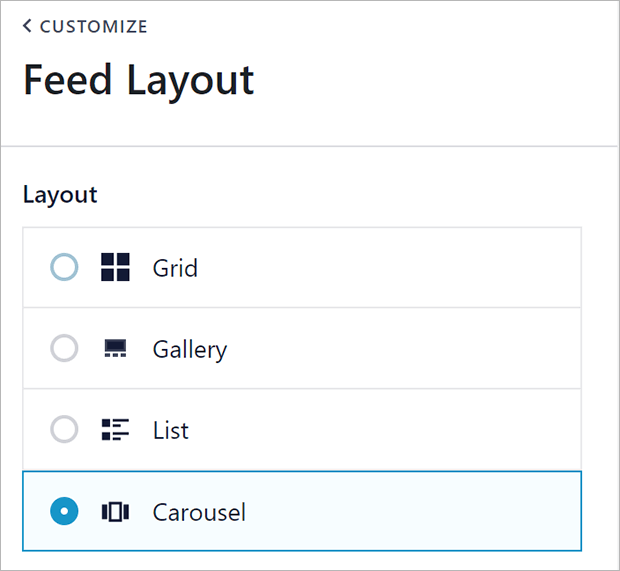Choose the Grid text label
The width and height of the screenshot is (620, 571).
click(x=175, y=268)
